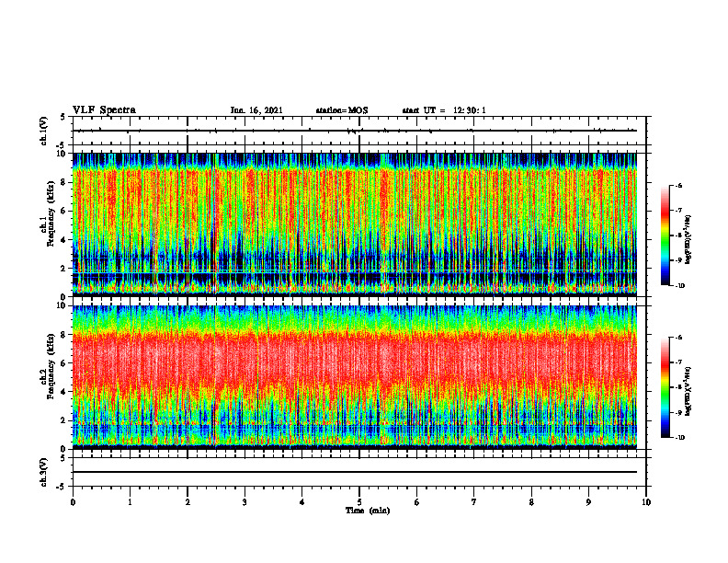
Task: Click the ch.2 color bar PSD units label
Action: pyautogui.click(x=688, y=392)
